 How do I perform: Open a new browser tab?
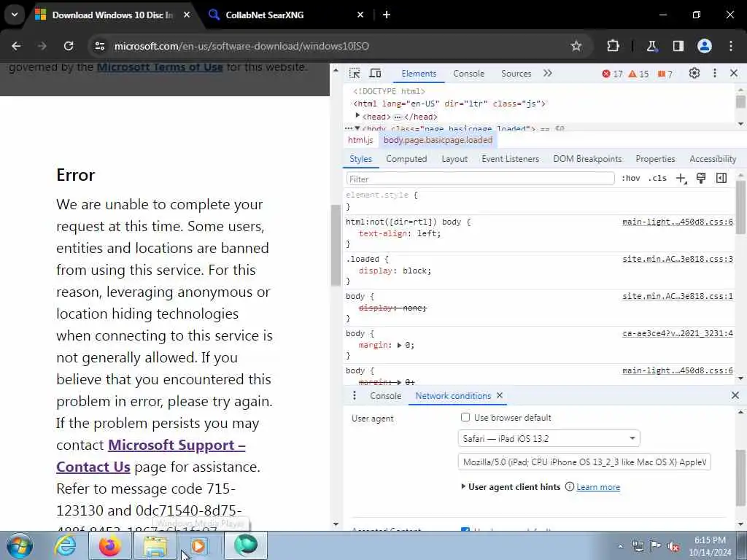coord(387,15)
